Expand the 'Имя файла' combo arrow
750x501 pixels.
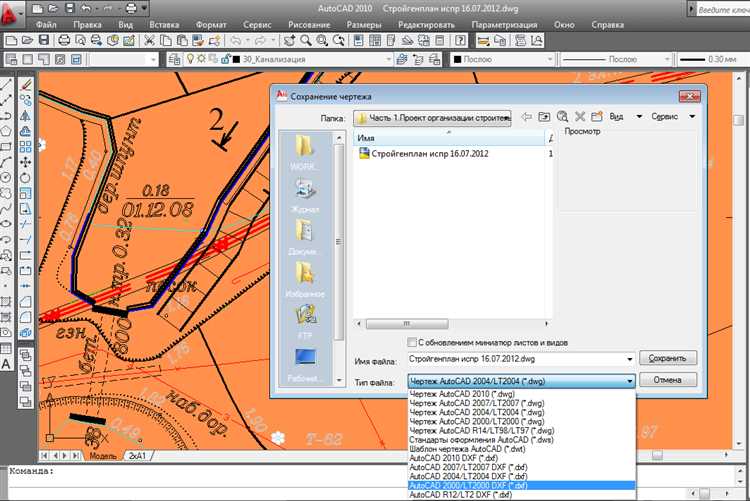click(x=629, y=359)
